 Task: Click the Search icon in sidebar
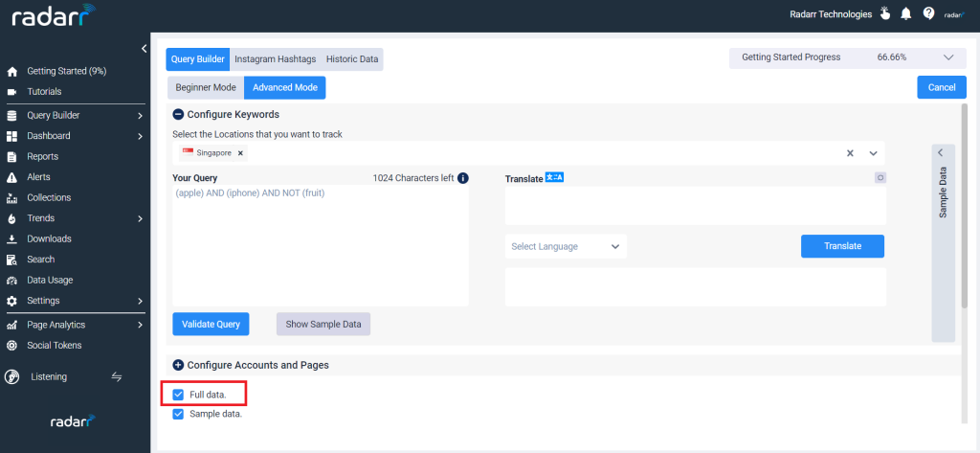coord(11,260)
